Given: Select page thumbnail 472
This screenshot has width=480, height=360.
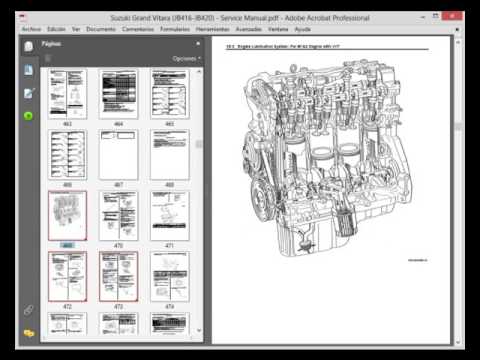Looking at the screenshot, I should click(x=67, y=277).
